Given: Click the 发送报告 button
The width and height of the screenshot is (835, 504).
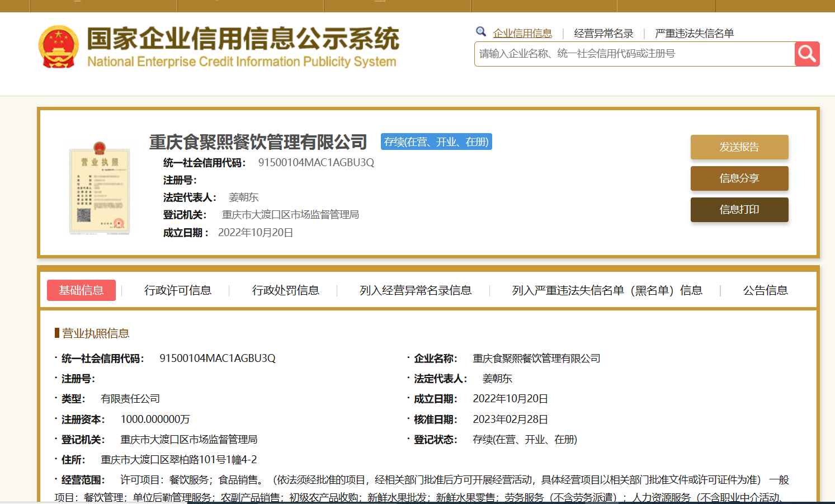Looking at the screenshot, I should [x=739, y=147].
